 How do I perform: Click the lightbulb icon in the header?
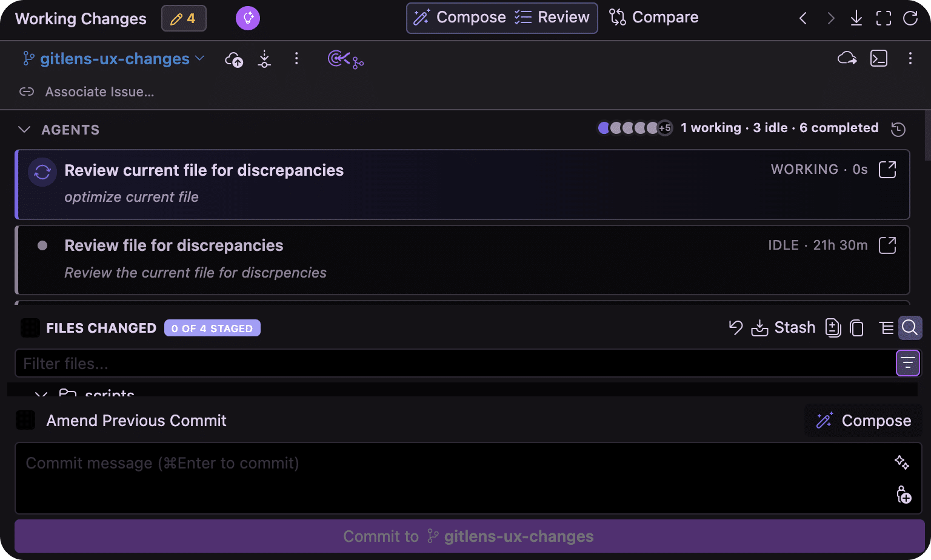(x=248, y=18)
